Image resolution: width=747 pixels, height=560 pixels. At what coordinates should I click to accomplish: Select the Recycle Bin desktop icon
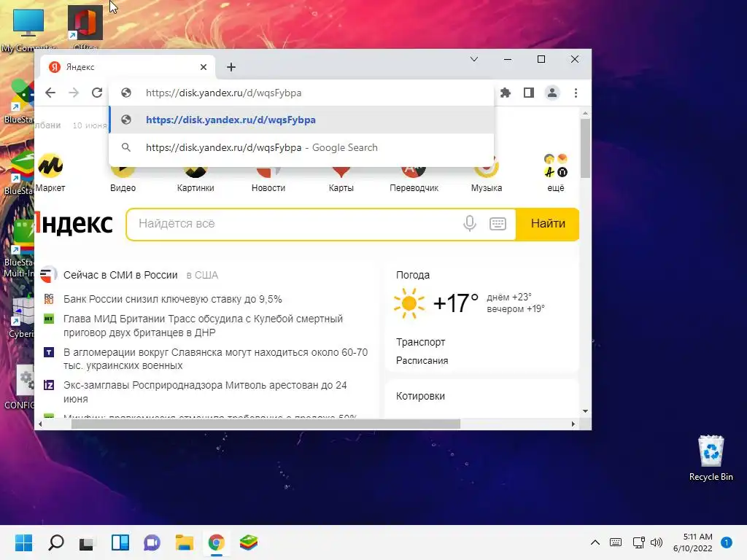point(711,458)
